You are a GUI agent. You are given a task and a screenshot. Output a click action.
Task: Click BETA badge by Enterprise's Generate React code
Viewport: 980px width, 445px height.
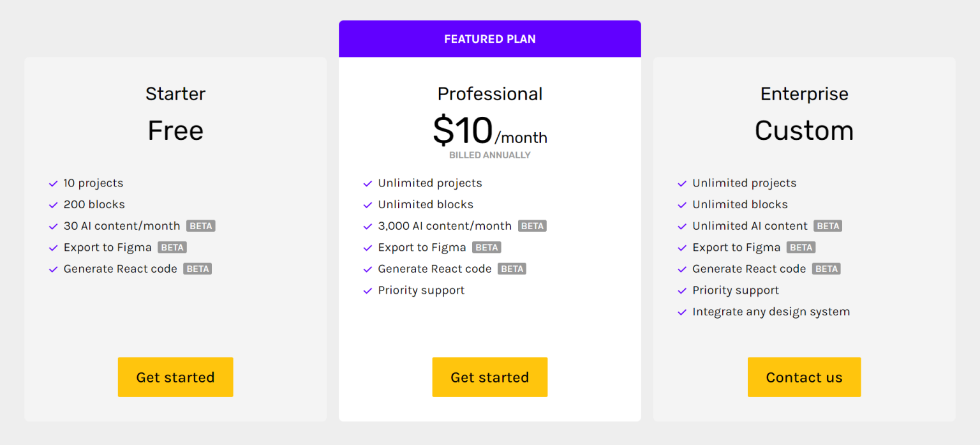point(826,269)
